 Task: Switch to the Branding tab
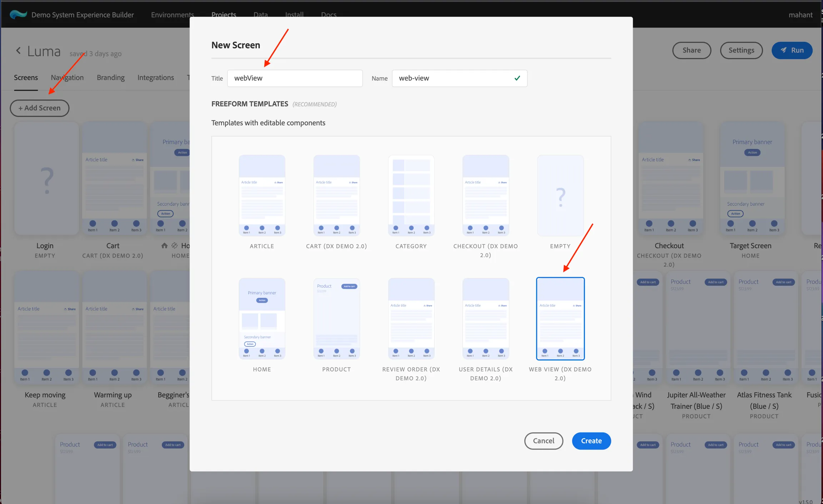pyautogui.click(x=111, y=78)
